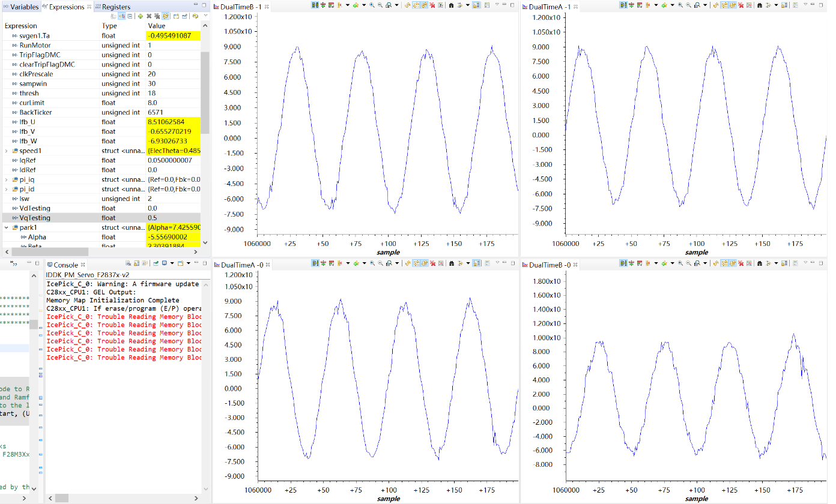Zoom out on DualTimeB -1 graph
836x504 pixels.
click(x=381, y=5)
